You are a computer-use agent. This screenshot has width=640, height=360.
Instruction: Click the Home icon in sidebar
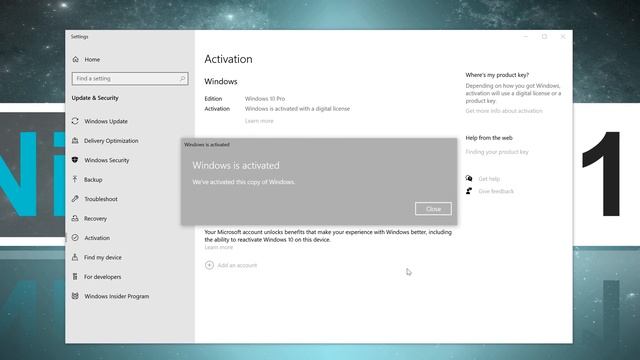76,59
